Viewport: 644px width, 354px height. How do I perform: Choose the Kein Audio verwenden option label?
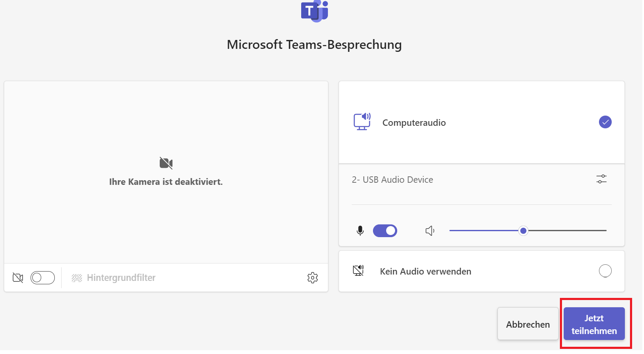426,272
